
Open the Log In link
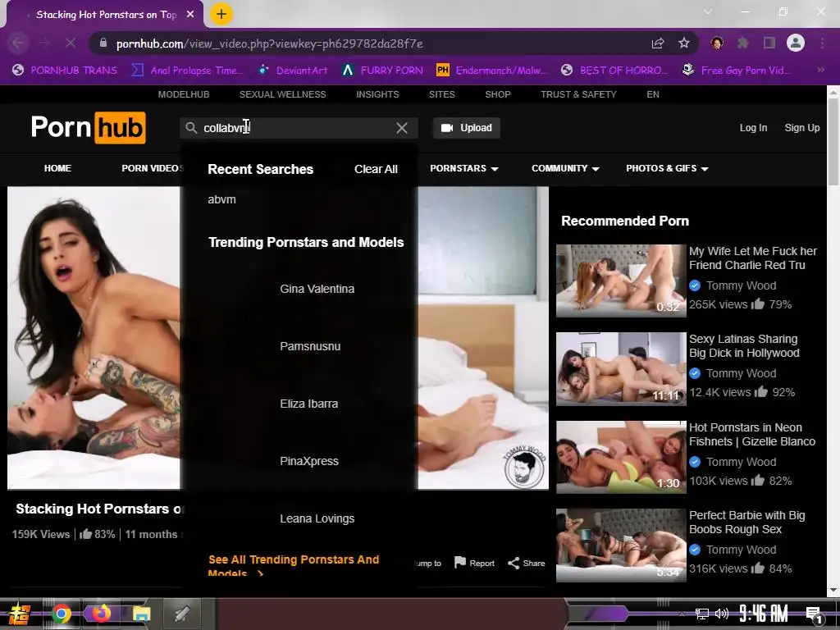753,128
